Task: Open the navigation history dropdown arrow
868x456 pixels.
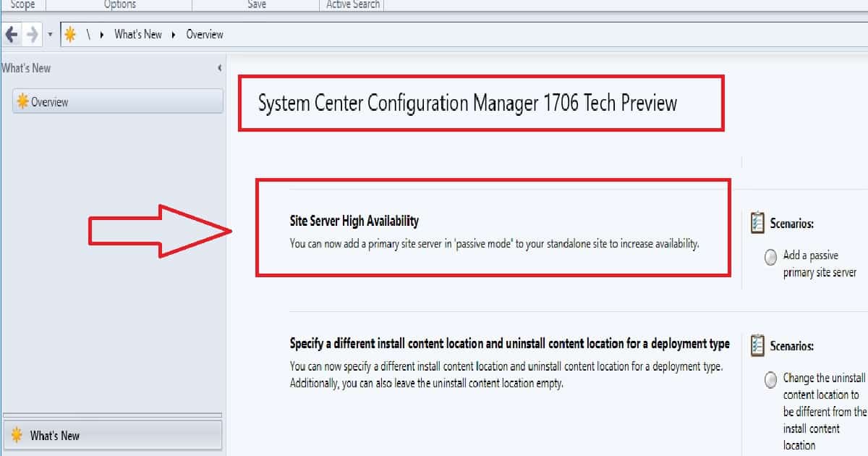Action: [50, 35]
